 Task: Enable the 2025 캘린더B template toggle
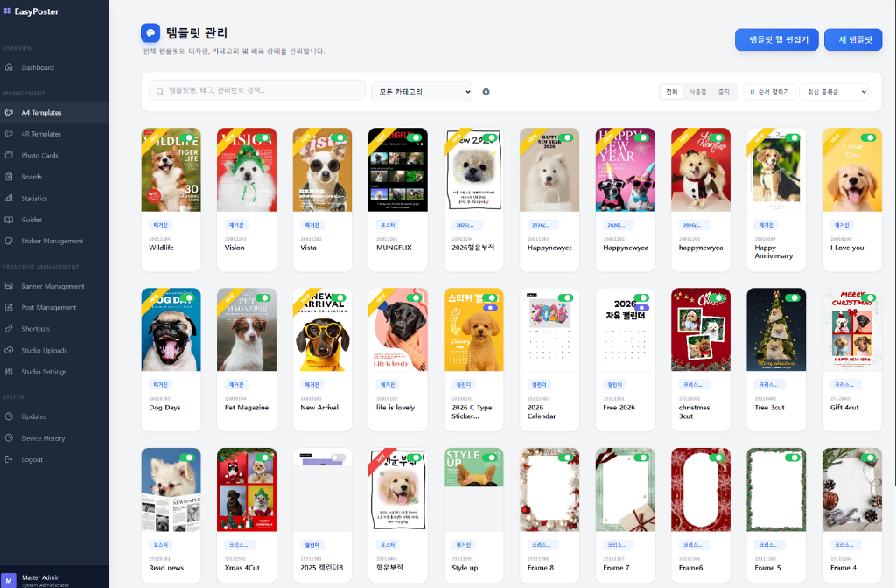339,458
